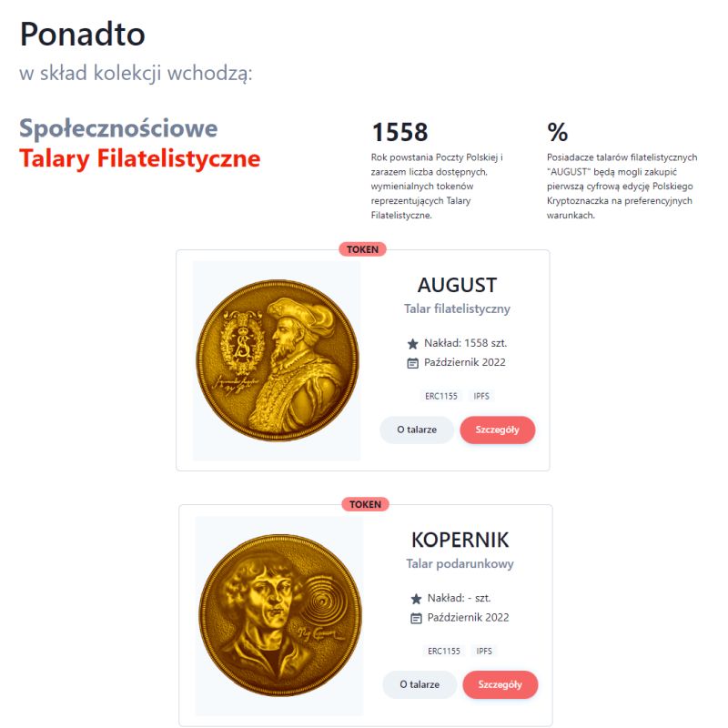
Task: Click the TOKEN ribbon on the KOPERNIK card
Action: click(363, 502)
